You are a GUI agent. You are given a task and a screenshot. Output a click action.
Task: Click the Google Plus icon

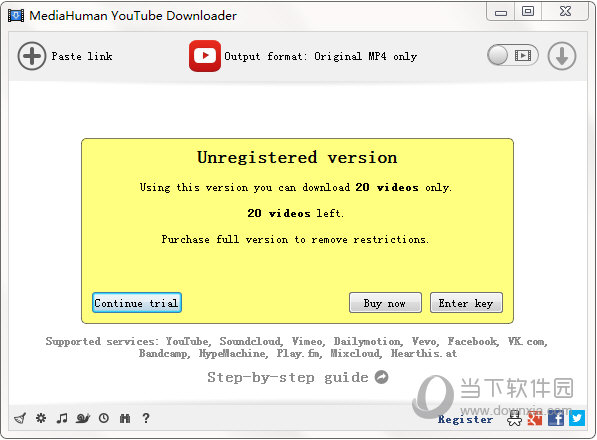pyautogui.click(x=535, y=418)
